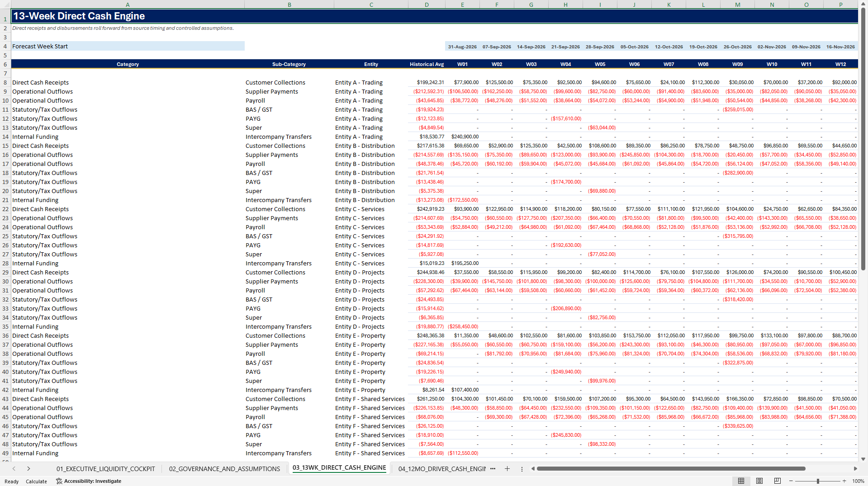Select cell with $199,242.31
The height and width of the screenshot is (486, 868).
[x=427, y=82]
